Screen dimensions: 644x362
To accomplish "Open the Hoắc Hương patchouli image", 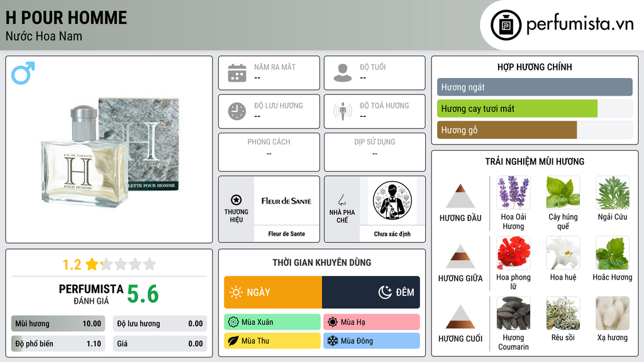I will [x=613, y=253].
